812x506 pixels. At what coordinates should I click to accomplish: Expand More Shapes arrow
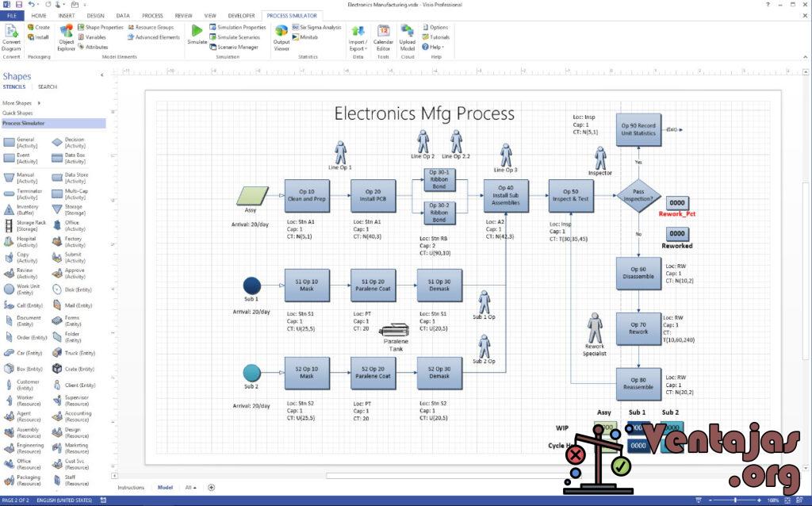pyautogui.click(x=39, y=103)
